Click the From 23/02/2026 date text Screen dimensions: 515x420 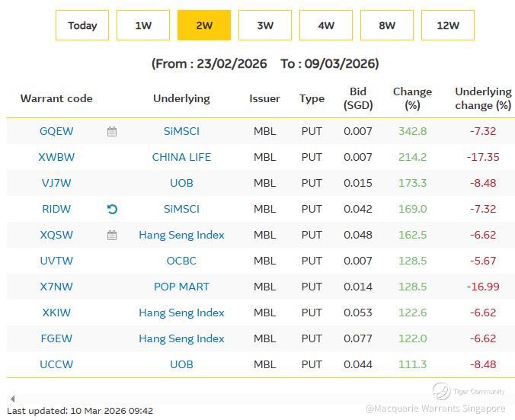coord(210,63)
